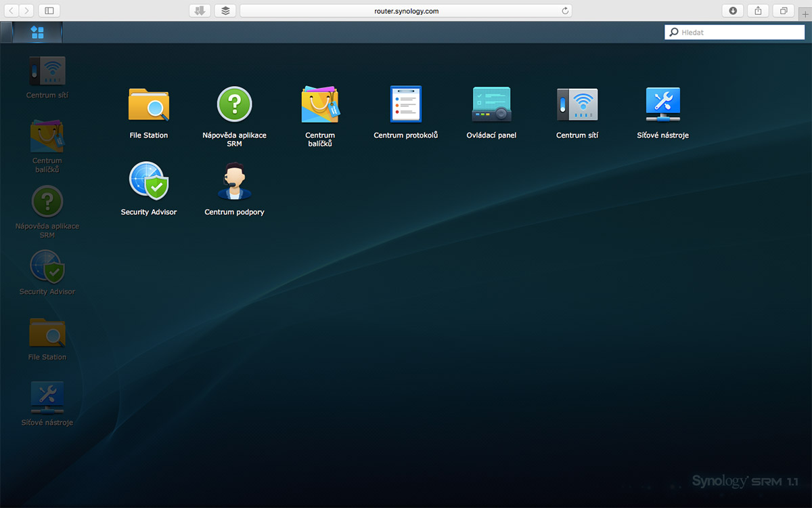Image resolution: width=812 pixels, height=508 pixels.
Task: Show Safari downloads list
Action: pyautogui.click(x=734, y=11)
